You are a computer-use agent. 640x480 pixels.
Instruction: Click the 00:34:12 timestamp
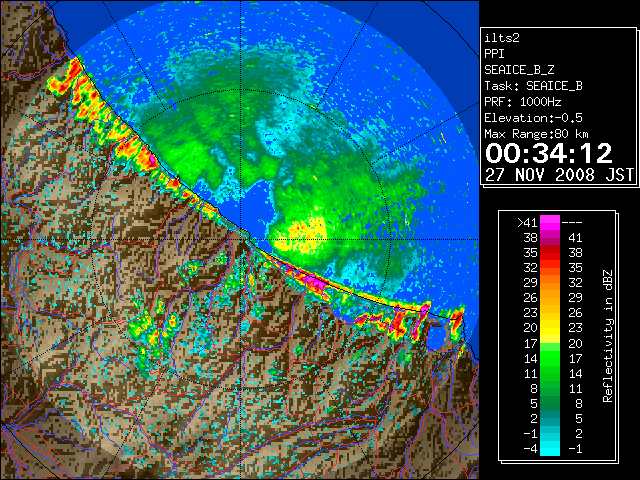[549, 153]
